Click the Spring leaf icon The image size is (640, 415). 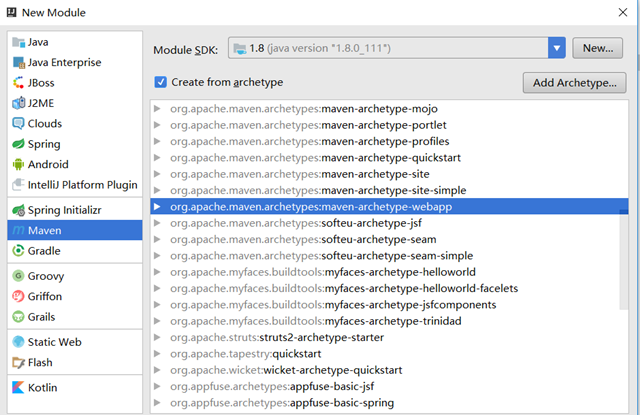point(18,144)
